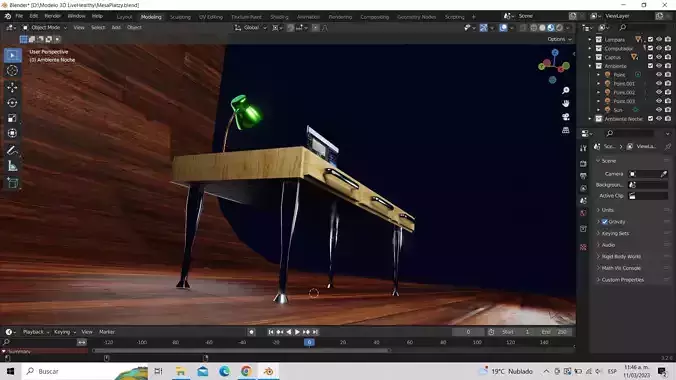
Task: Toggle camera view icon in viewport
Action: (566, 117)
